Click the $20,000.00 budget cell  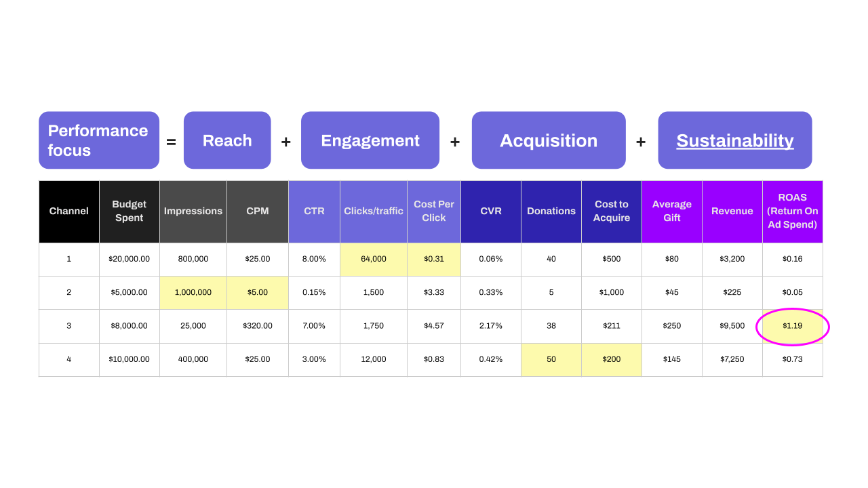tap(130, 259)
